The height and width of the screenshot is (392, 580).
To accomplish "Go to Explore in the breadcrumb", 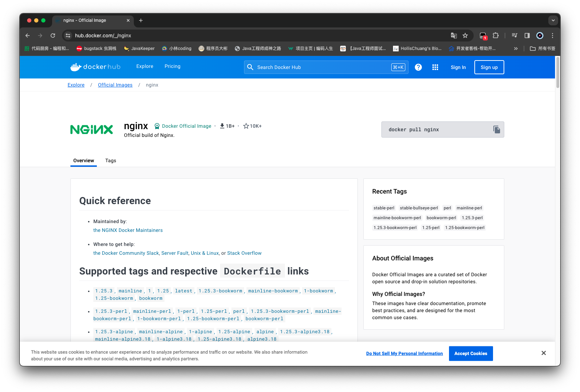I will [76, 85].
